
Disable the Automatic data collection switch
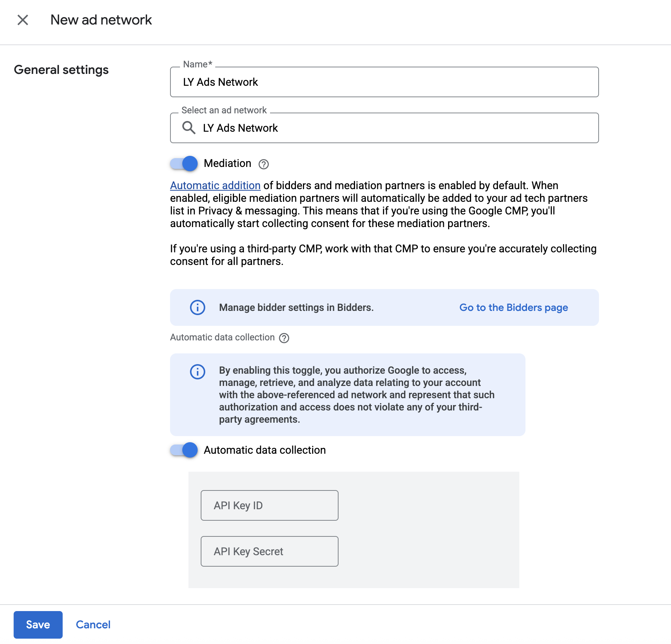coord(184,450)
